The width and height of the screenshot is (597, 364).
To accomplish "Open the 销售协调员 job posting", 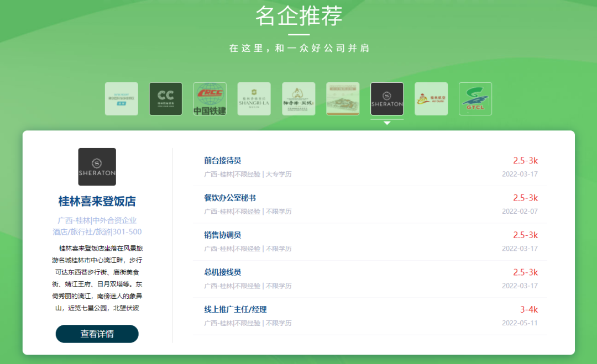I will coord(222,235).
